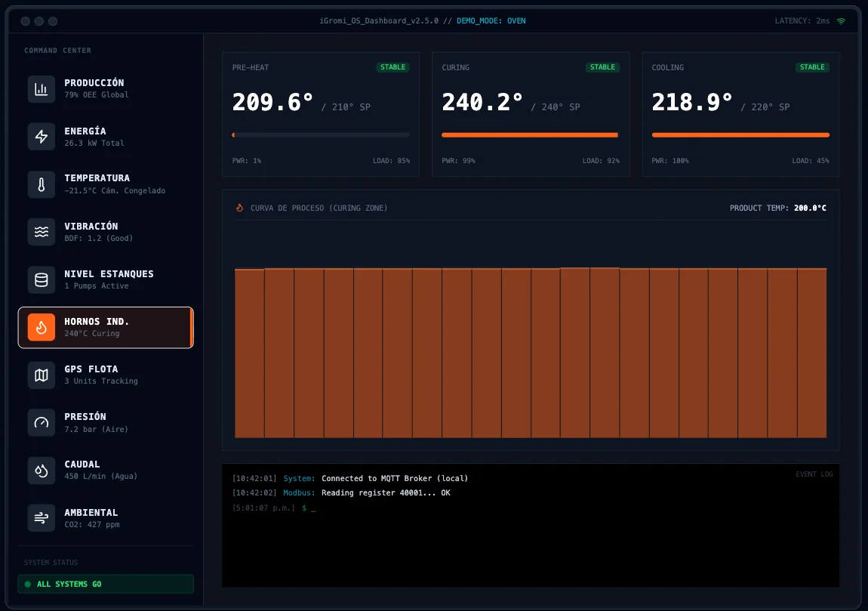Click the STABLE badge on the Curing card
This screenshot has height=611, width=868.
pyautogui.click(x=602, y=67)
